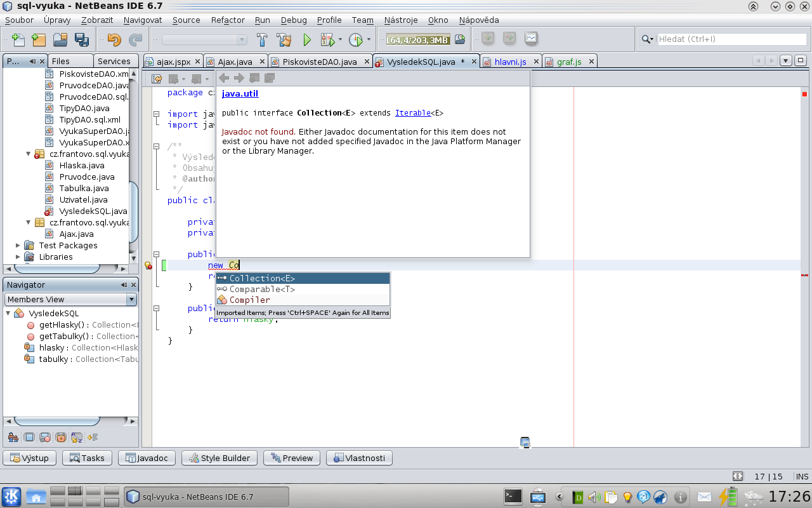The image size is (812, 508).
Task: Toggle Show Inherited Members in Navigator
Action: coord(13,437)
